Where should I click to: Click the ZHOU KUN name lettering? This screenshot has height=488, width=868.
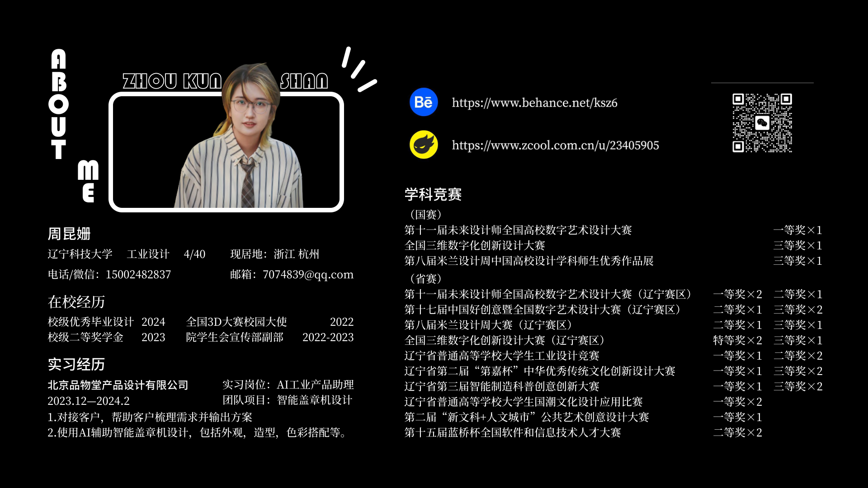point(172,81)
